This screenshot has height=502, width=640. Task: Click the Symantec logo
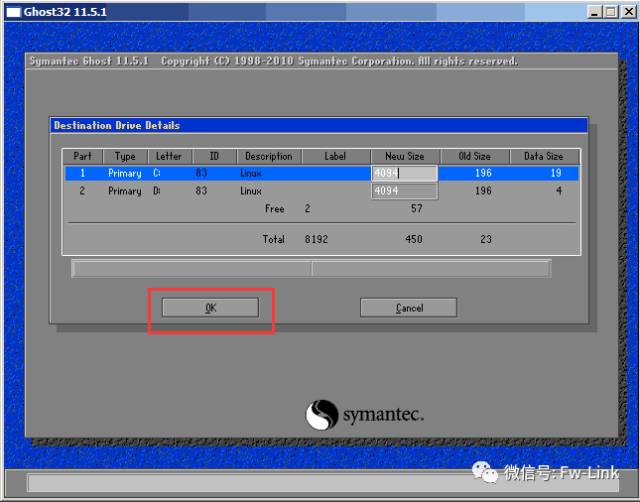coord(364,415)
